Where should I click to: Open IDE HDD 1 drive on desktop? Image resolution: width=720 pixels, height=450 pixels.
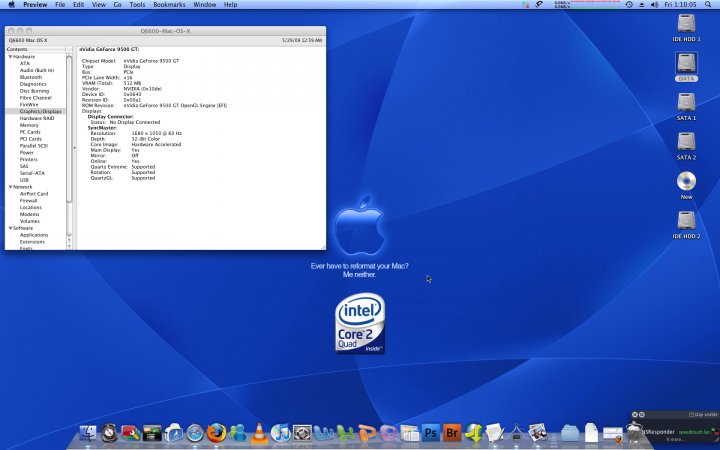click(x=686, y=28)
